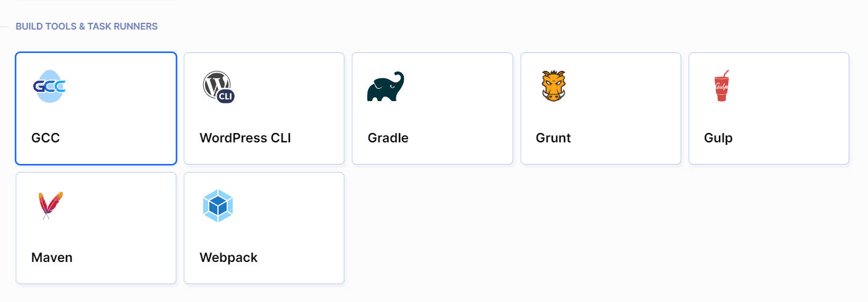This screenshot has height=302, width=868.
Task: Click the Gradle elephant icon
Action: click(x=386, y=86)
